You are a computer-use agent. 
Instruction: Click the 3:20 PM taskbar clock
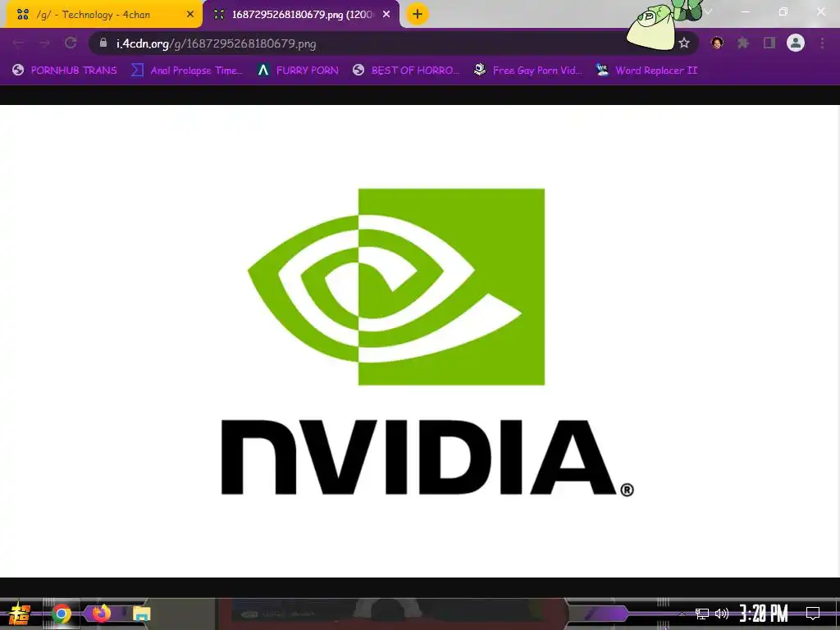pyautogui.click(x=764, y=614)
